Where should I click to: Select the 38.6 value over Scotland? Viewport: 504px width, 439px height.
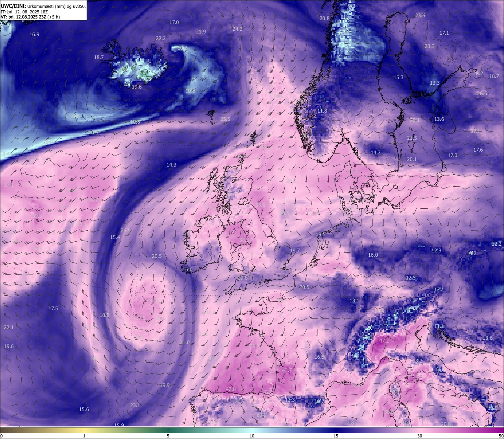tap(260, 205)
